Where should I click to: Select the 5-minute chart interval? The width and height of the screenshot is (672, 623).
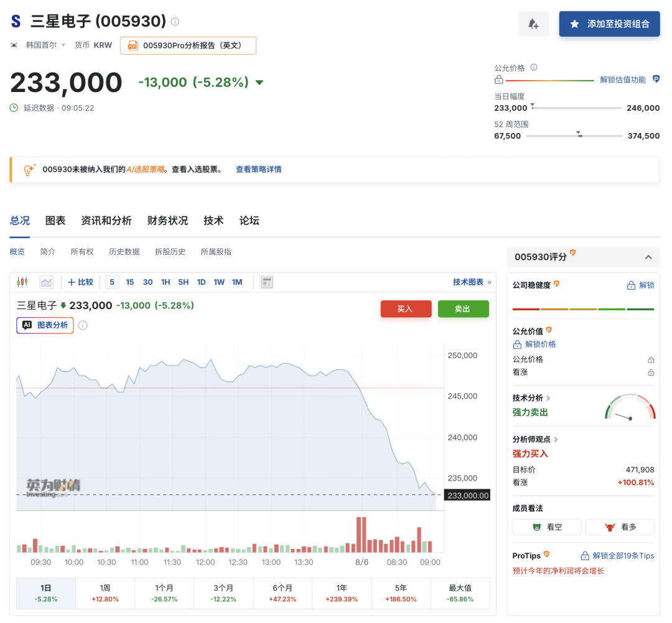coord(112,282)
